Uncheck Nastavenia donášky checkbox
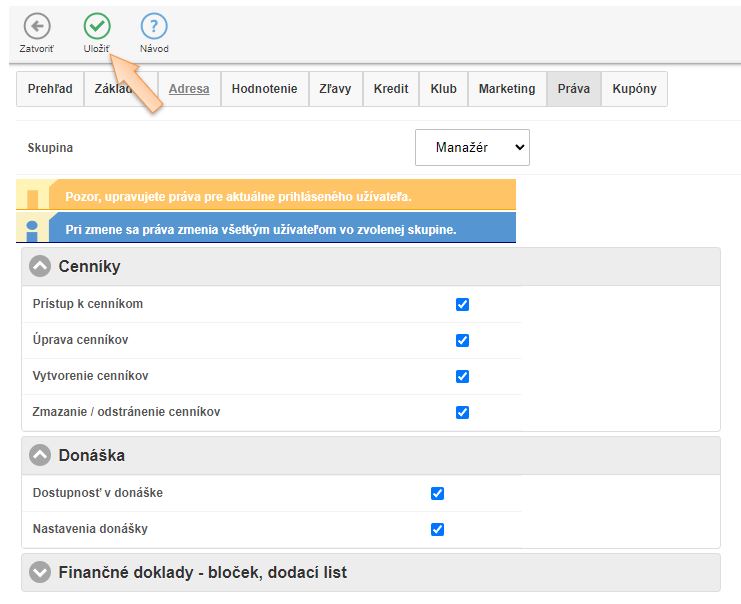Image resolution: width=741 pixels, height=604 pixels. click(437, 529)
